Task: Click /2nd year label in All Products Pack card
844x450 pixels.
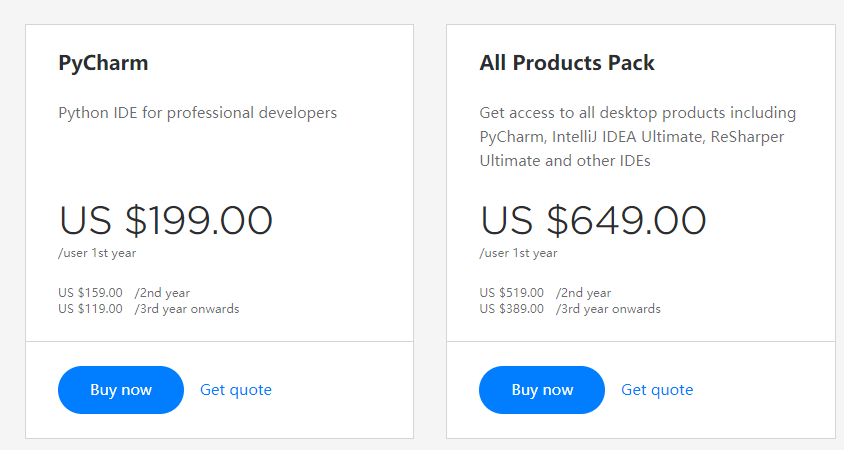Action: 584,293
